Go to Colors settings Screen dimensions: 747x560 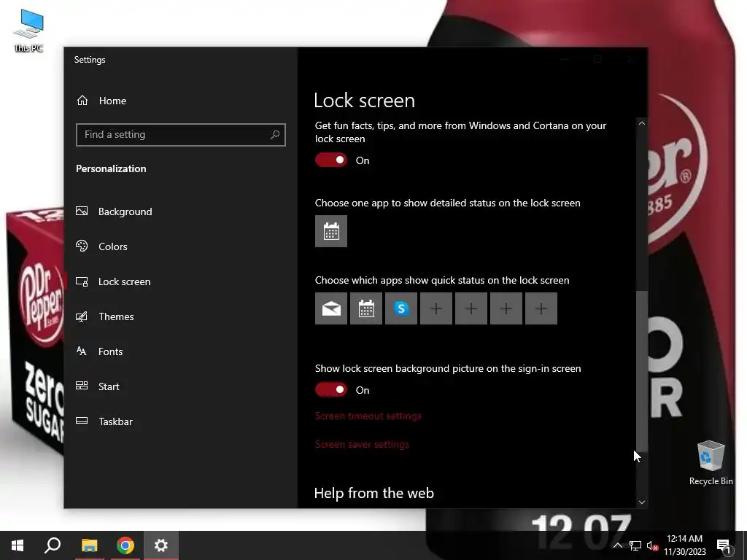[x=101, y=246]
